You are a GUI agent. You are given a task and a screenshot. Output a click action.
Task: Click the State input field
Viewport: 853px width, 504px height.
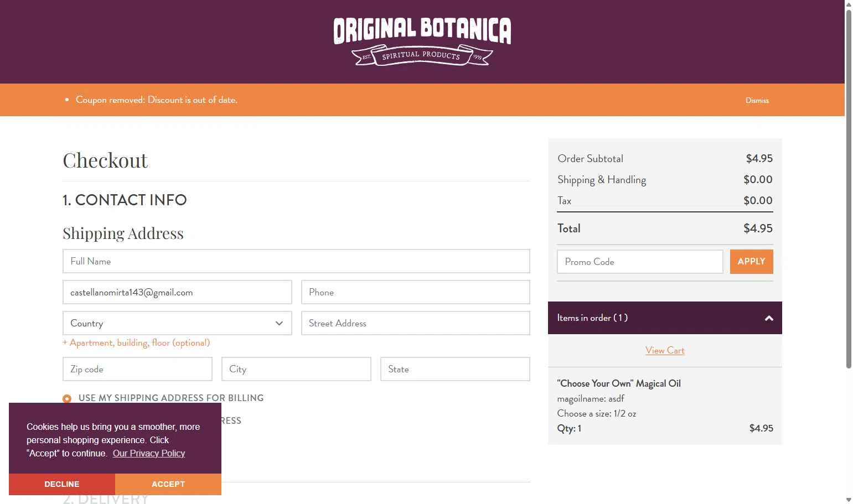click(x=455, y=369)
